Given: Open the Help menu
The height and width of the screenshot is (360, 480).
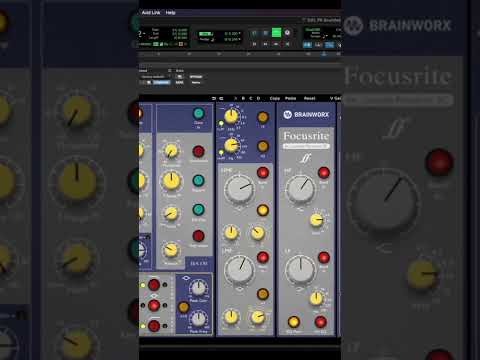Looking at the screenshot, I should pyautogui.click(x=170, y=12).
